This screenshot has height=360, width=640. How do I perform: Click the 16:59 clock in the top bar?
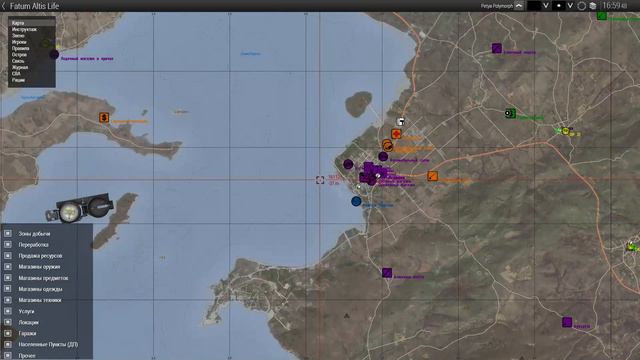(x=615, y=6)
